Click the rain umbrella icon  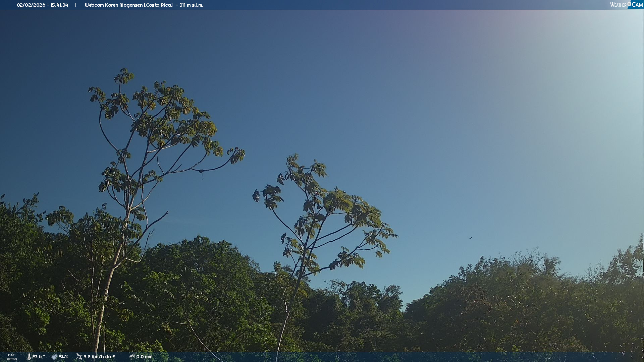click(132, 357)
